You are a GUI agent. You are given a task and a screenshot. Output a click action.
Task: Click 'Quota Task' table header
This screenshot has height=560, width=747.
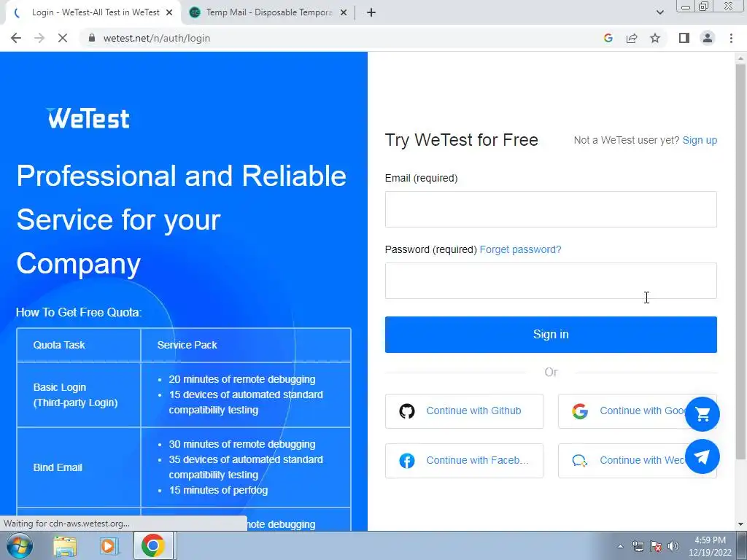click(59, 345)
